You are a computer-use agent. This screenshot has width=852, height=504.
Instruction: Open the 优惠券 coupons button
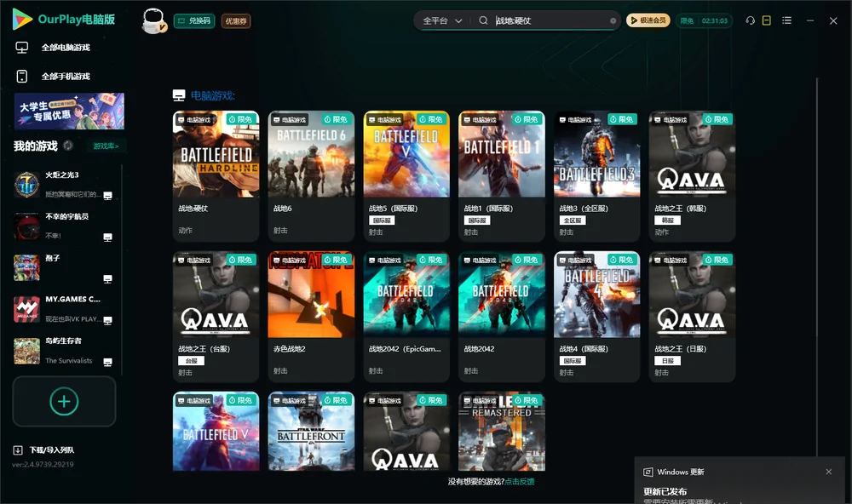click(236, 20)
